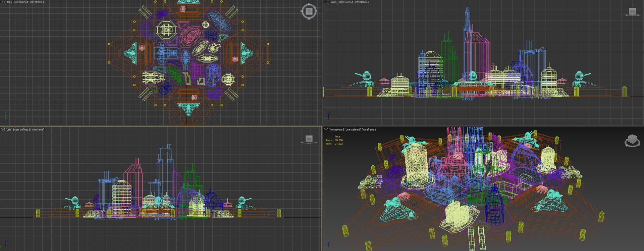Click the ViewCube in the Left viewport
Image resolution: width=644 pixels, height=251 pixels.
(x=309, y=139)
